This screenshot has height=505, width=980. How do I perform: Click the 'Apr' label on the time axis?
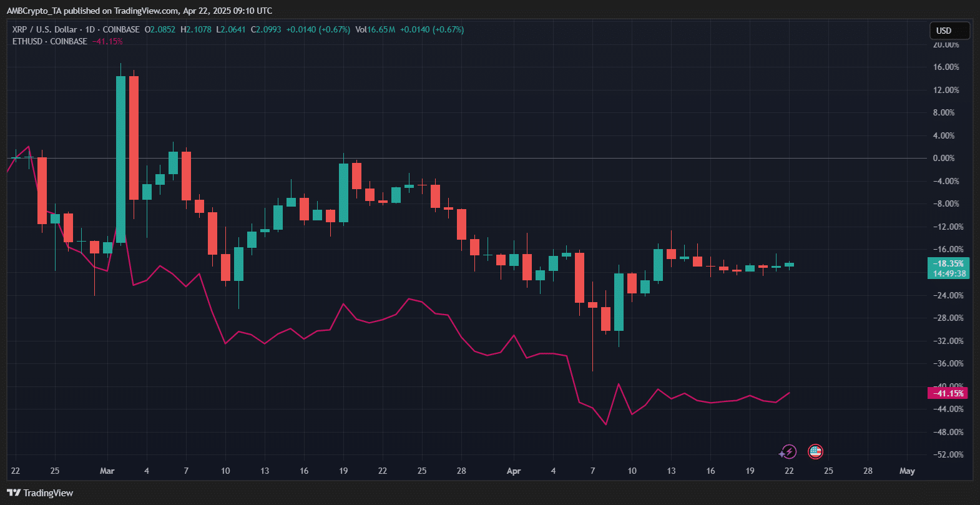[x=513, y=471]
